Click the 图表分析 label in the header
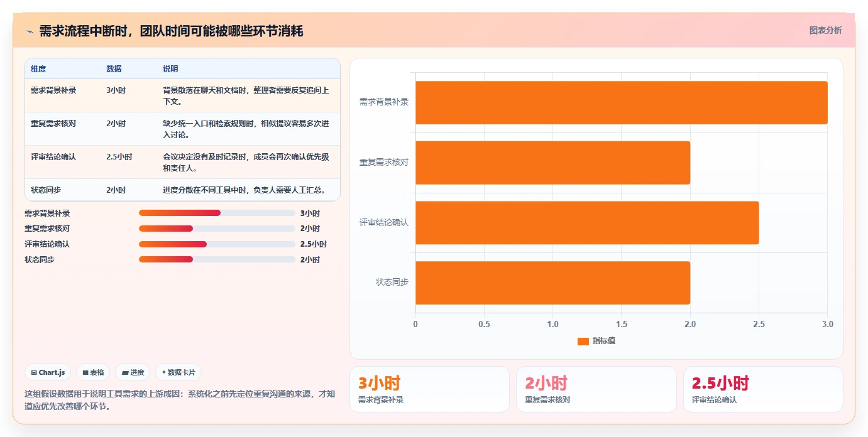Viewport: 868px width, 437px height. click(825, 30)
